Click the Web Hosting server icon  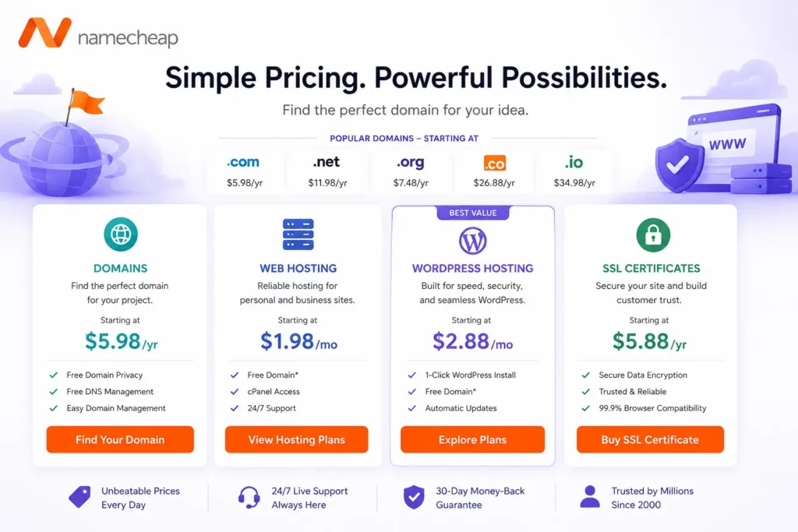coord(298,234)
